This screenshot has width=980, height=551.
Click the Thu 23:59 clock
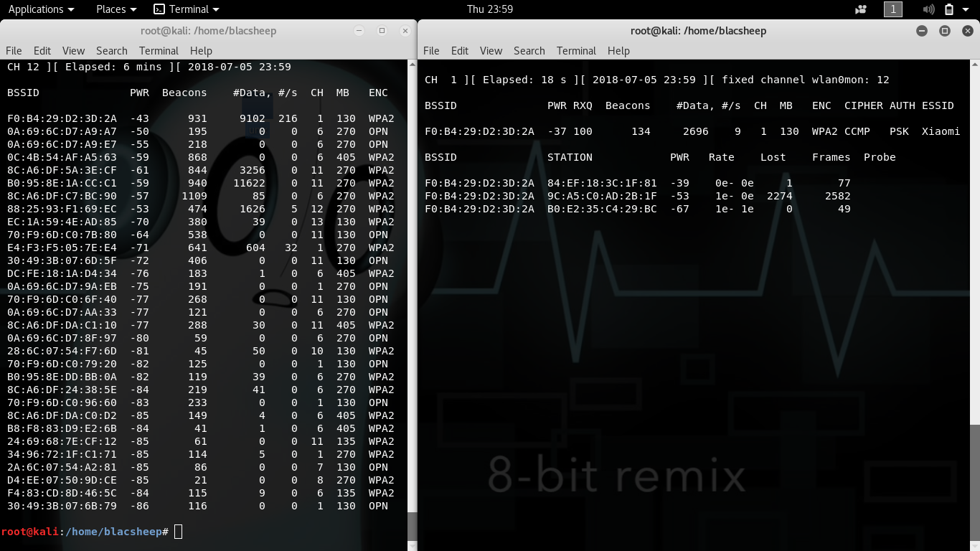click(489, 9)
